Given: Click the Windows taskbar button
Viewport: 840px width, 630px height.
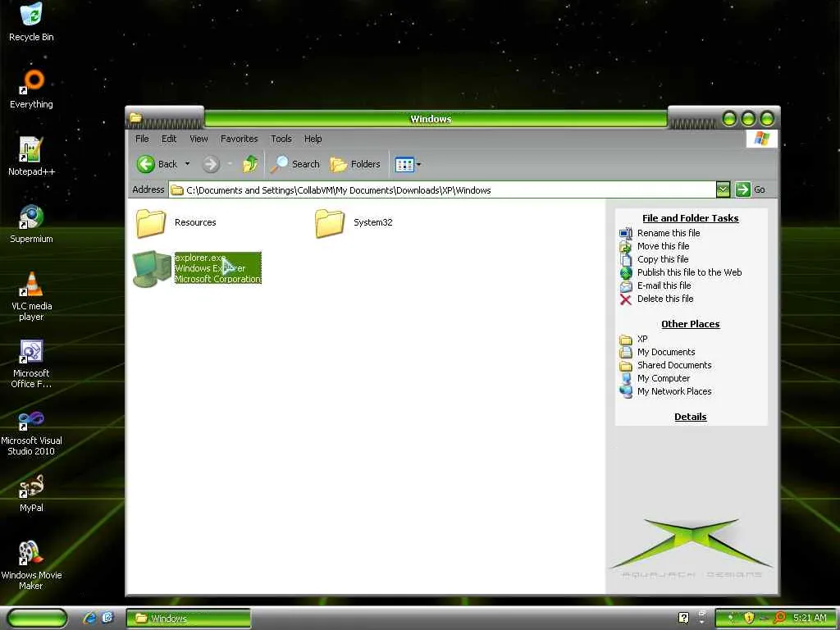Looking at the screenshot, I should tap(189, 619).
